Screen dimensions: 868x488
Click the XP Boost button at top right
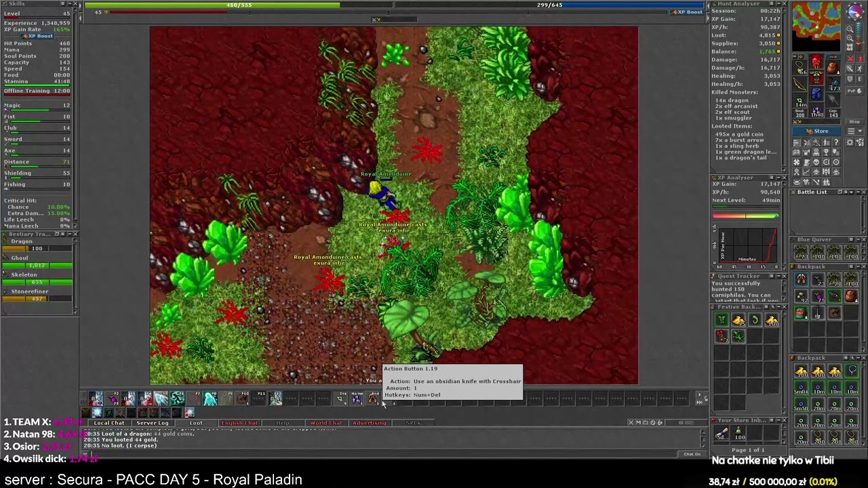[x=686, y=12]
